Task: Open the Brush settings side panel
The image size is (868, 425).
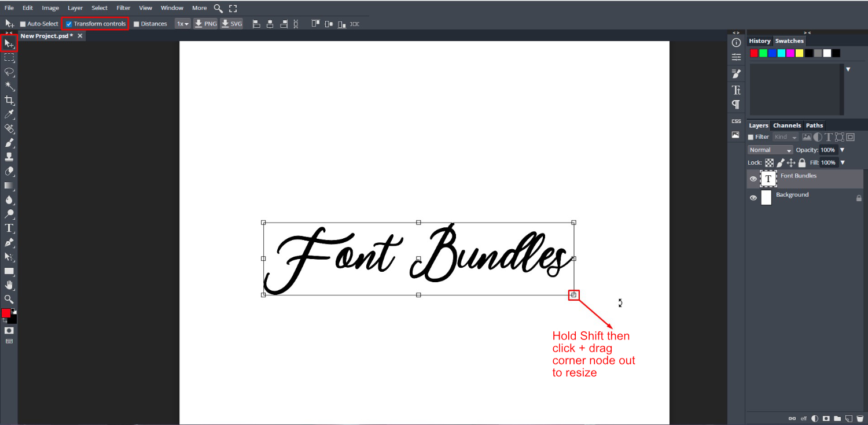Action: 736,73
